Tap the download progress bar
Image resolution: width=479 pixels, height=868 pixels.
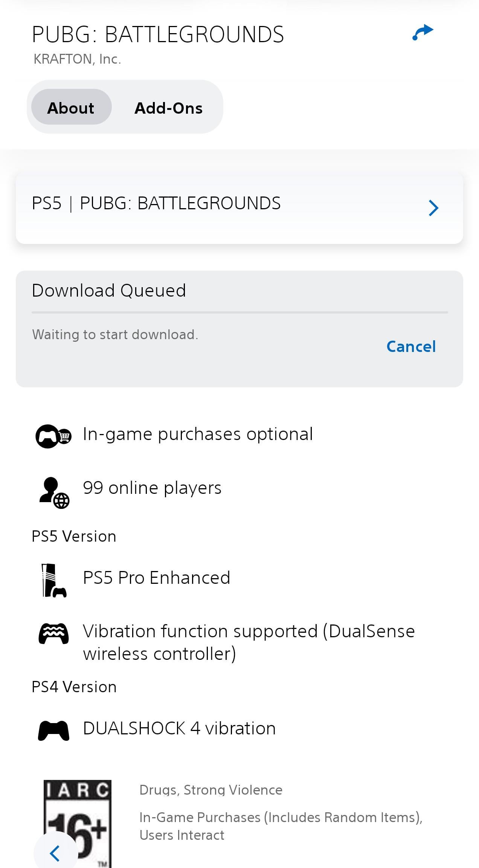239,312
